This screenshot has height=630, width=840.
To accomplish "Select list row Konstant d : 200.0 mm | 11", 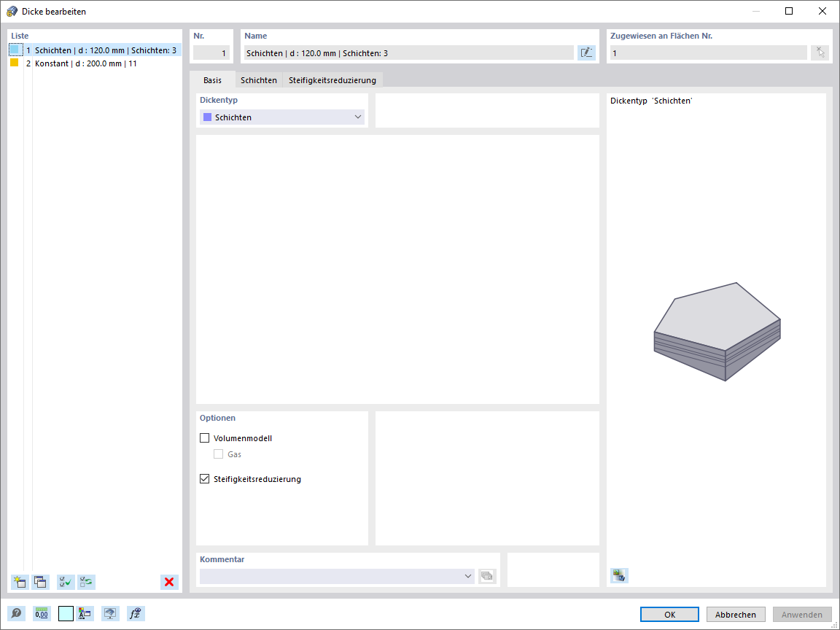I will point(96,63).
